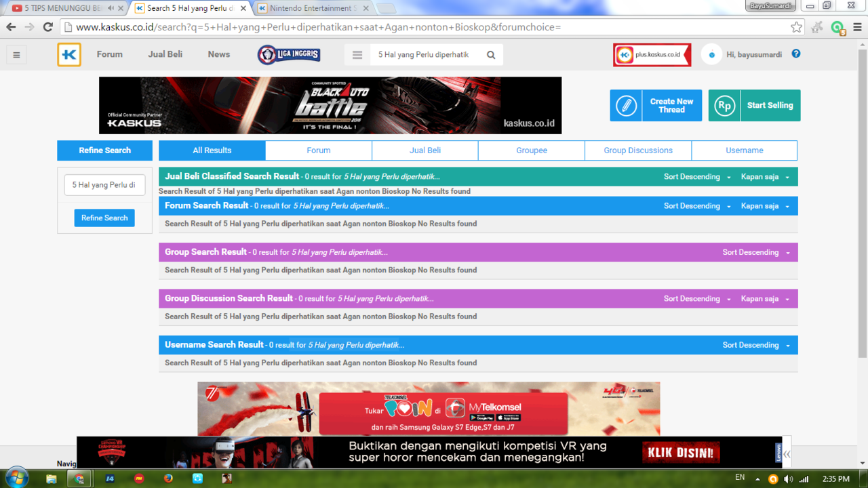Click the Rp icon on Start Selling
The height and width of the screenshot is (488, 868).
pyautogui.click(x=724, y=106)
